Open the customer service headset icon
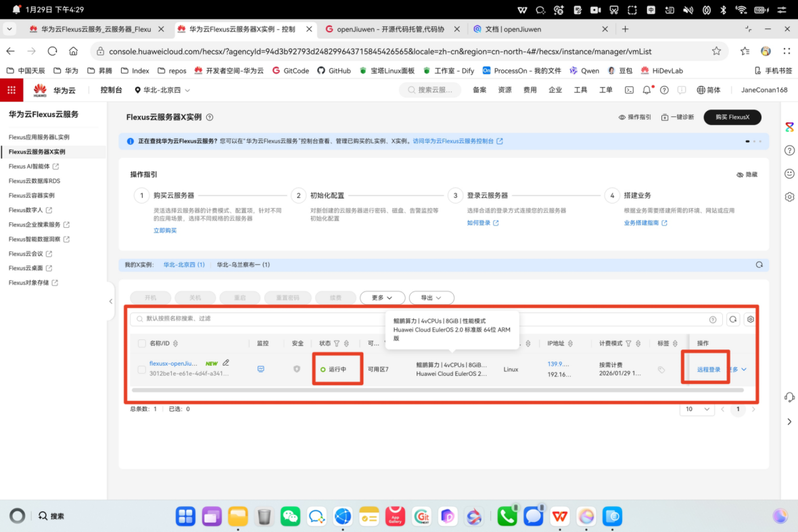798x532 pixels. tap(789, 397)
